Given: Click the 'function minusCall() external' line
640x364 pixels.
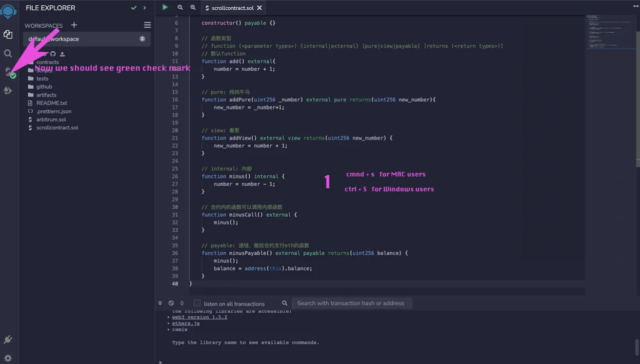Looking at the screenshot, I should tap(249, 214).
